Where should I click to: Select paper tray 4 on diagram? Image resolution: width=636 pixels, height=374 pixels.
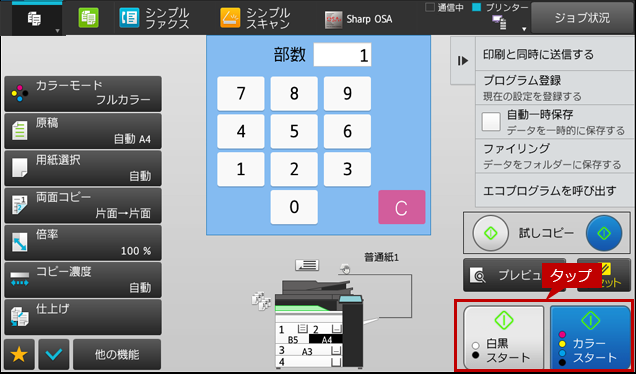(309, 361)
